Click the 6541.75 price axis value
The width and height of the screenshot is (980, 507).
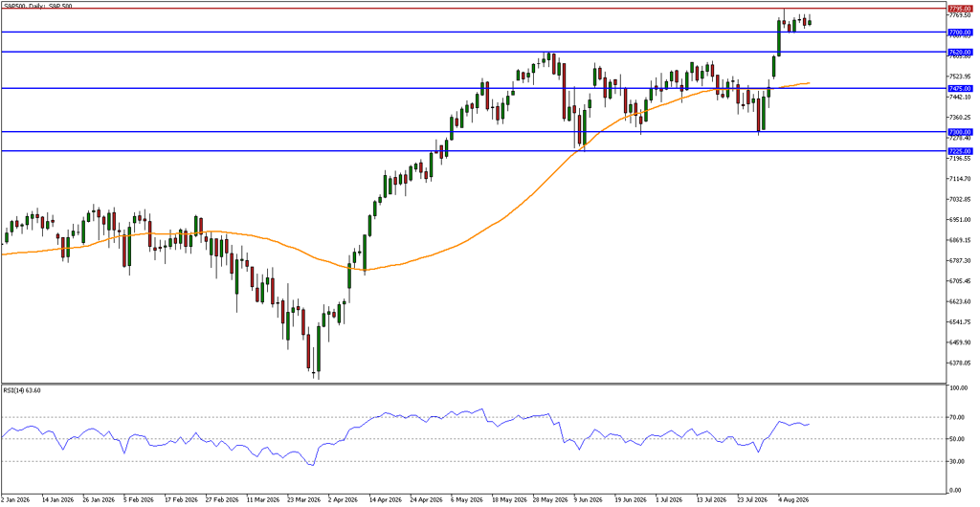pyautogui.click(x=958, y=322)
